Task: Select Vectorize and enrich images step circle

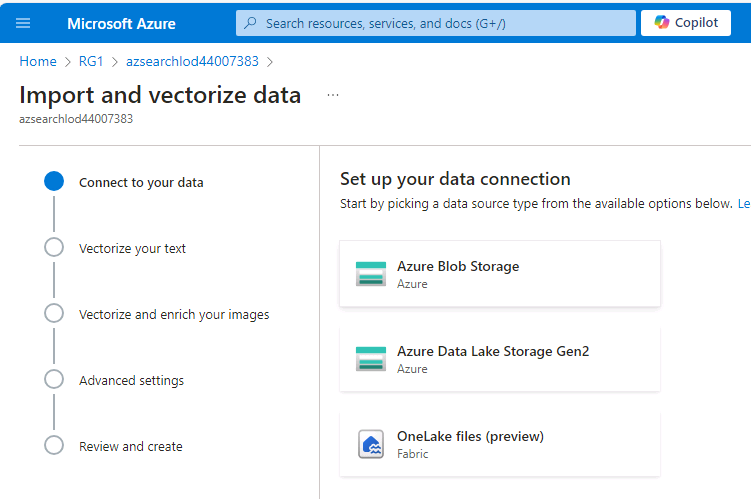Action: pyautogui.click(x=54, y=313)
